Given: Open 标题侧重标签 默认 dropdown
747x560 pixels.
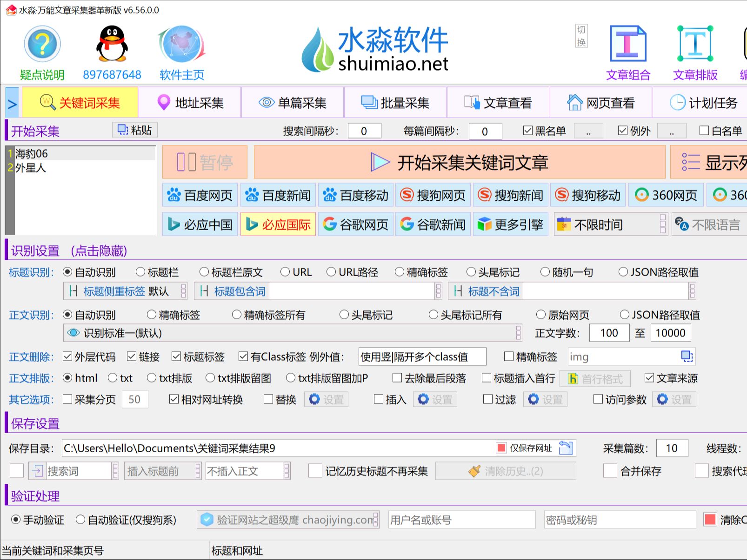Looking at the screenshot, I should tap(125, 291).
